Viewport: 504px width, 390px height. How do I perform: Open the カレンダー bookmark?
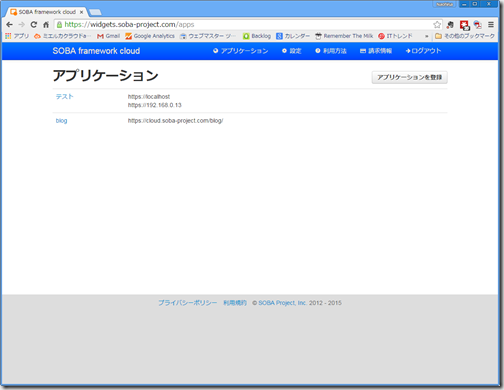(x=293, y=36)
